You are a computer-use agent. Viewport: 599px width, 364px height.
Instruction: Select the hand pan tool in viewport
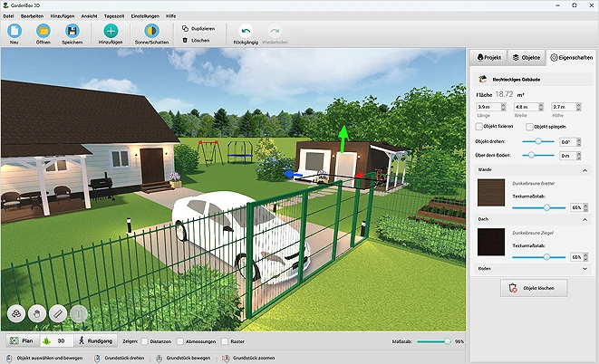(37, 313)
